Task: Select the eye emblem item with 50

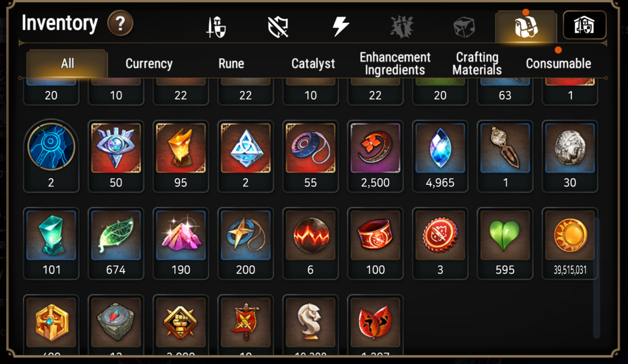Action: tap(116, 156)
